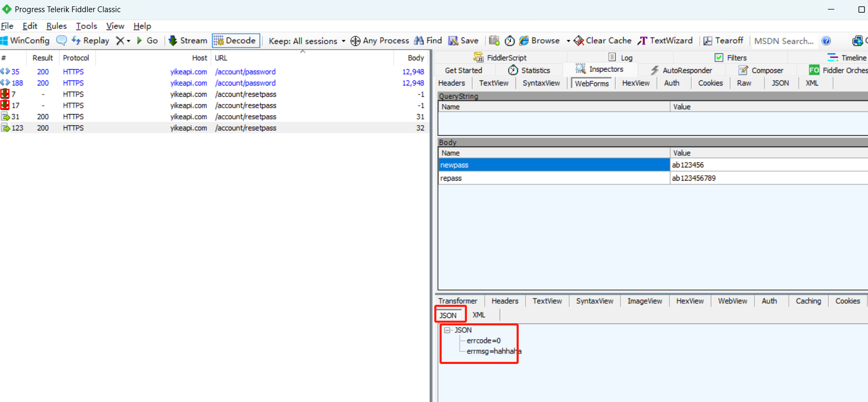The width and height of the screenshot is (868, 402).
Task: Select the session icon for row 35
Action: (x=5, y=71)
